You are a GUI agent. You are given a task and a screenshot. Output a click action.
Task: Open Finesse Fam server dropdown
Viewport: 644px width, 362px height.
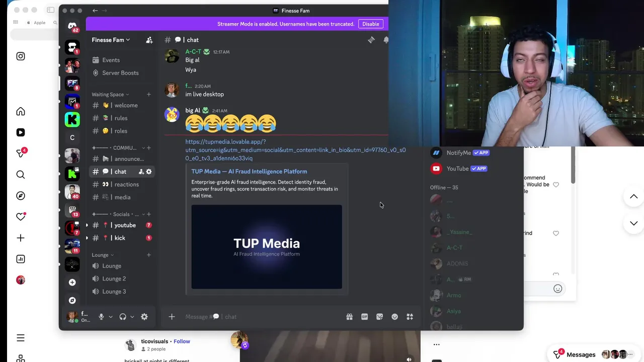click(x=111, y=40)
